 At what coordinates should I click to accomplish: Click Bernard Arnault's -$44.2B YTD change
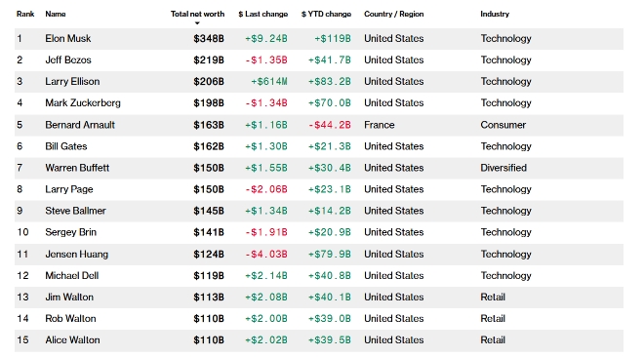tap(330, 125)
